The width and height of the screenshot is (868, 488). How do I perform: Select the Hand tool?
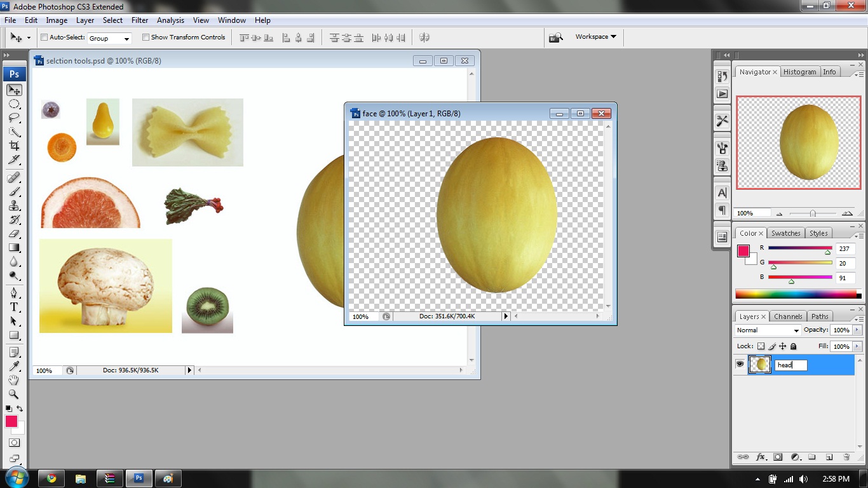14,380
